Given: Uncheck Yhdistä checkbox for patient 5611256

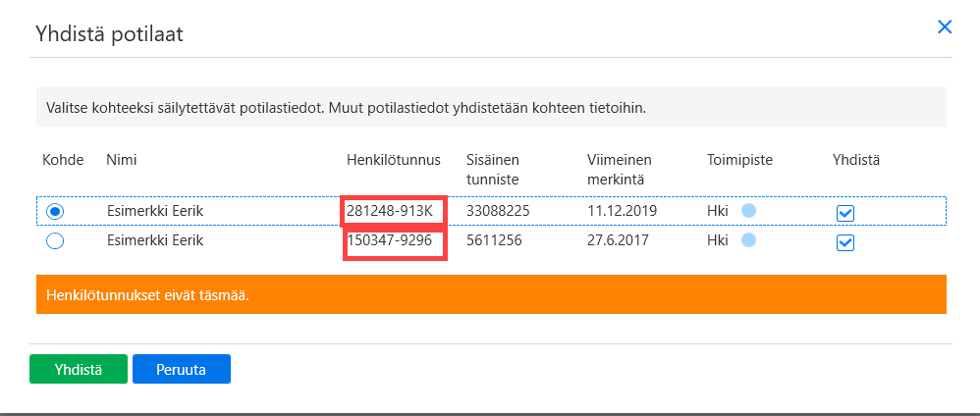Looking at the screenshot, I should 845,242.
